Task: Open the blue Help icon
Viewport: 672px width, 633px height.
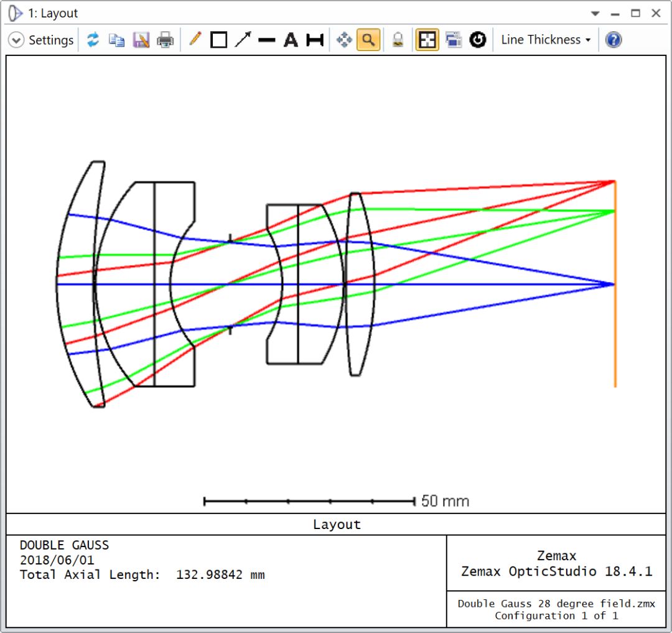Action: pyautogui.click(x=614, y=40)
